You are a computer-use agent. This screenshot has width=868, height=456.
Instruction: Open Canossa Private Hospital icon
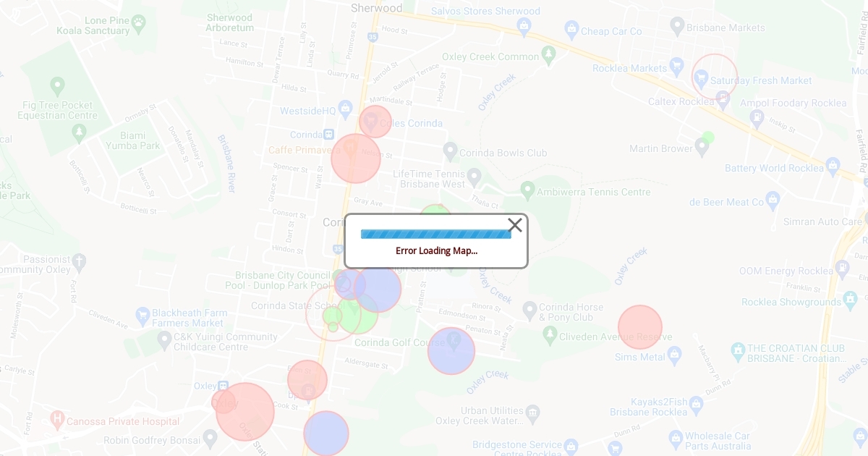[x=58, y=419]
